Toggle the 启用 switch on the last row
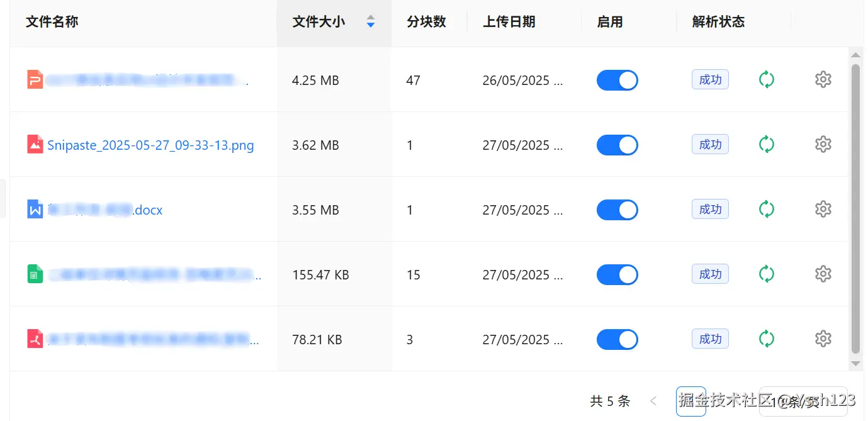The image size is (868, 421). pos(617,339)
